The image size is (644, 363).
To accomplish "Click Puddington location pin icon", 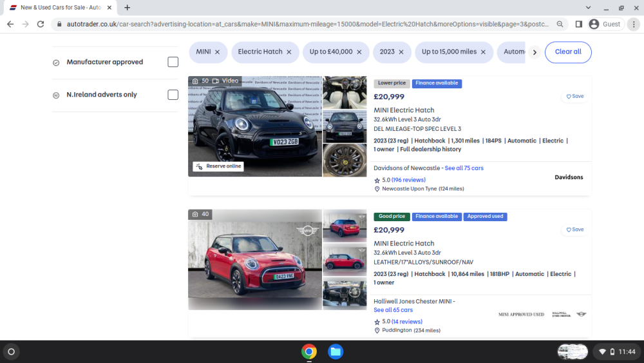I will (377, 331).
